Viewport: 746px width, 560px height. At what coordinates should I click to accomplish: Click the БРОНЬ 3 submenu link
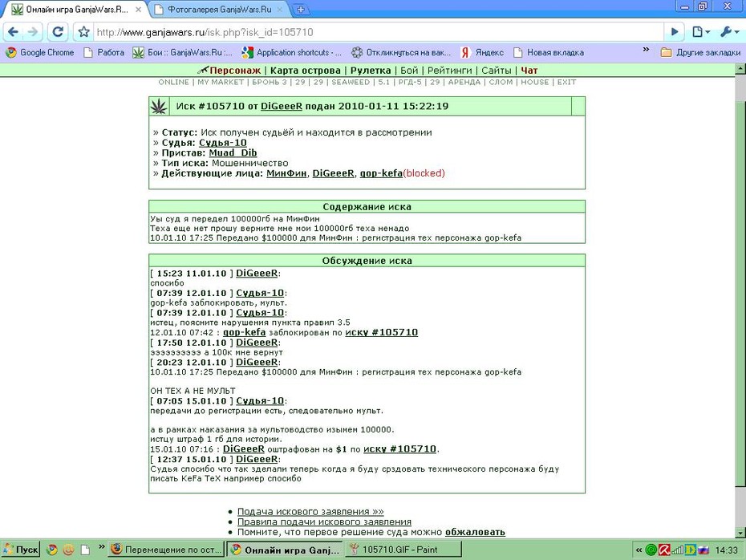pyautogui.click(x=270, y=82)
